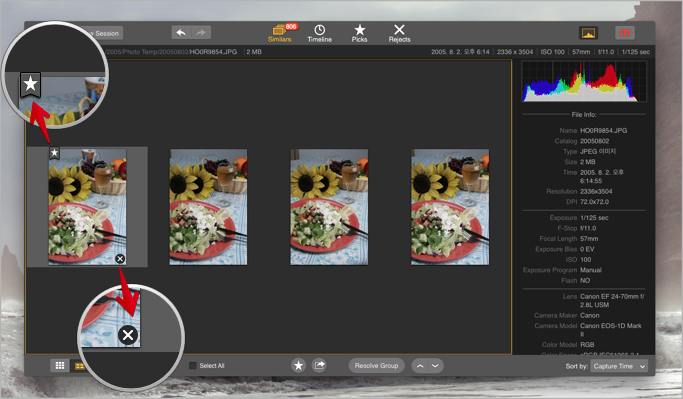This screenshot has width=683, height=399.
Task: Click the Resolution value 2336x3504
Action: point(596,191)
